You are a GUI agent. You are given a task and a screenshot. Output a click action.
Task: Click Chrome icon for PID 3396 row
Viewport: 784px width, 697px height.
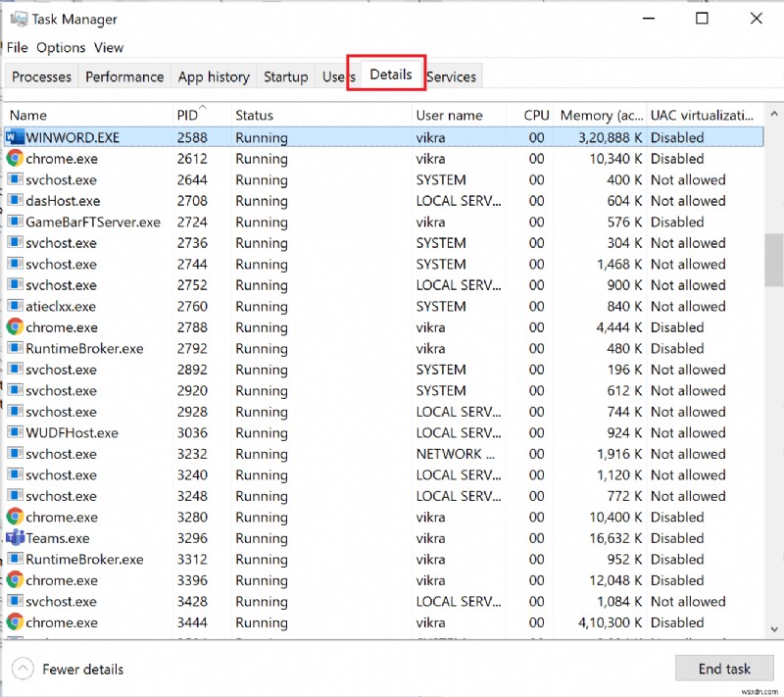15,580
